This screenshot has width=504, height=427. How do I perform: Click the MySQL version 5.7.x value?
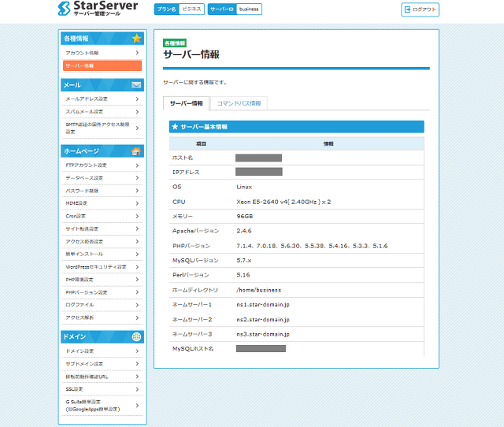(x=244, y=260)
